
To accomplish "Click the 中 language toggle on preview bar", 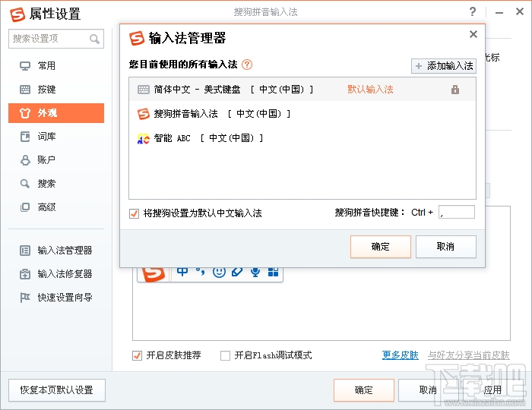I will tap(182, 272).
